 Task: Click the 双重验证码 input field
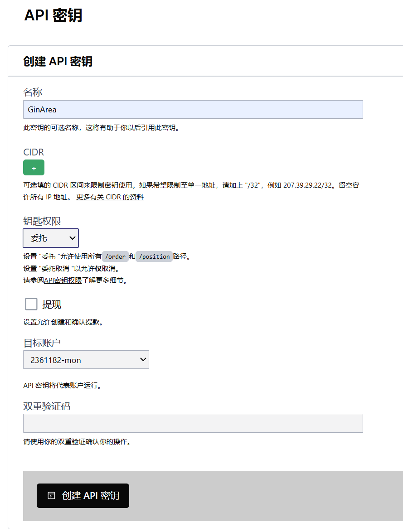click(x=193, y=423)
